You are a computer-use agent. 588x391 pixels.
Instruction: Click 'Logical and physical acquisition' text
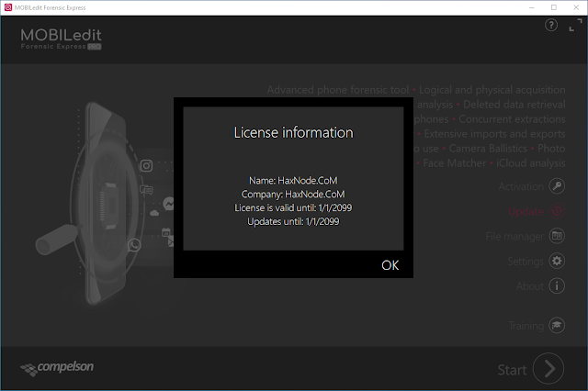click(x=492, y=90)
